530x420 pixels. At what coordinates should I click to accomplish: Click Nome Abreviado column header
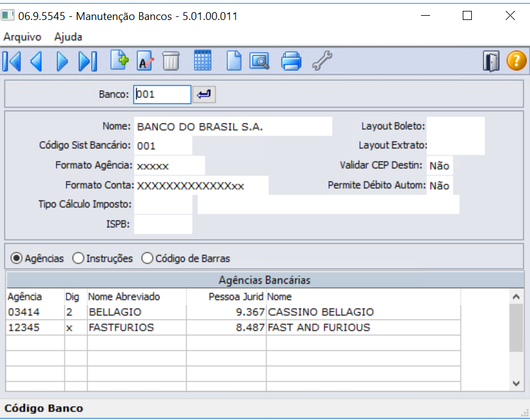point(136,297)
